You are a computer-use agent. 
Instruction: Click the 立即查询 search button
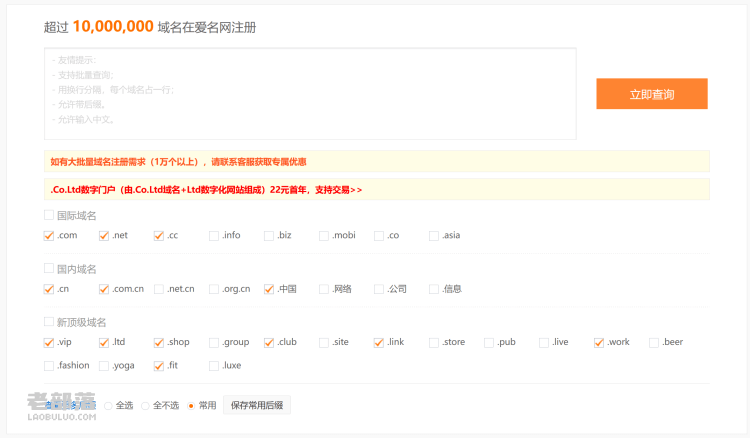[651, 94]
